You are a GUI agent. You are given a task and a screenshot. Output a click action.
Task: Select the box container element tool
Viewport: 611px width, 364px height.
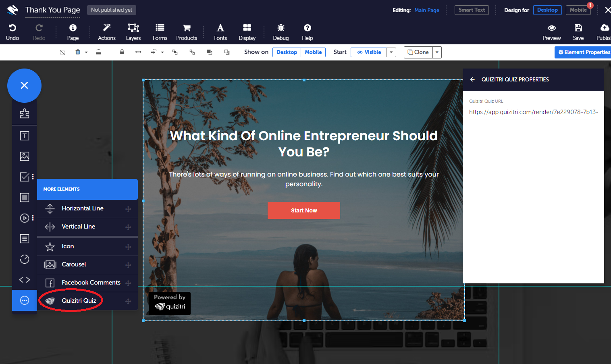25,198
